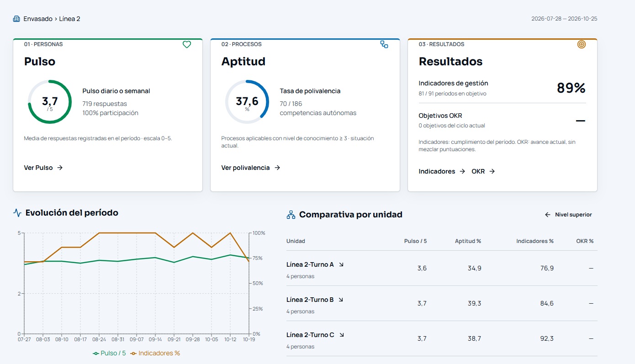Sort by the Pulso / 5 column header
Image resolution: width=635 pixels, height=364 pixels.
(415, 241)
